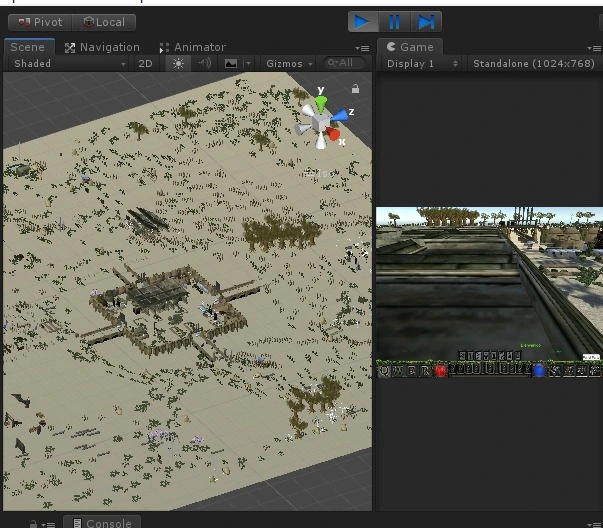The width and height of the screenshot is (603, 528).
Task: Select the Animator tab's node icon
Action: (x=164, y=48)
